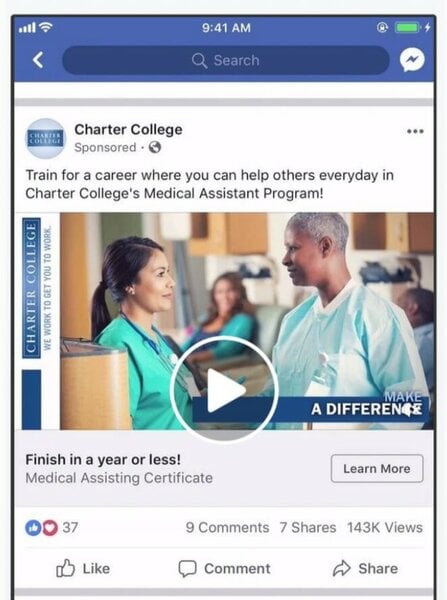Click the public globe audience icon

[x=155, y=147]
